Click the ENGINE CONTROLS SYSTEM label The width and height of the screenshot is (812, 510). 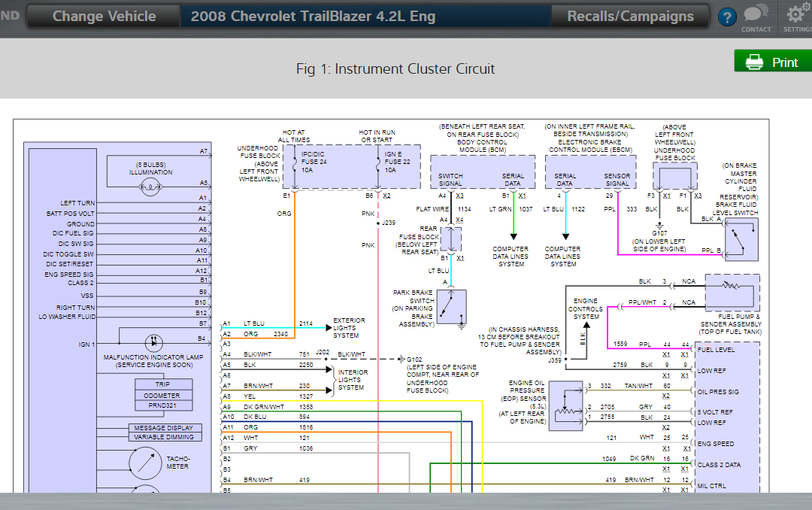(x=586, y=309)
